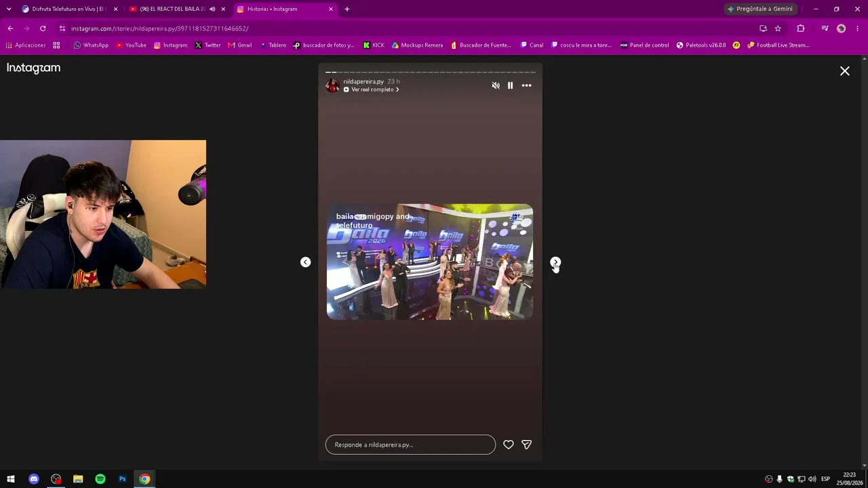This screenshot has height=488, width=868.
Task: Click the story progress bar segments
Action: (431, 72)
